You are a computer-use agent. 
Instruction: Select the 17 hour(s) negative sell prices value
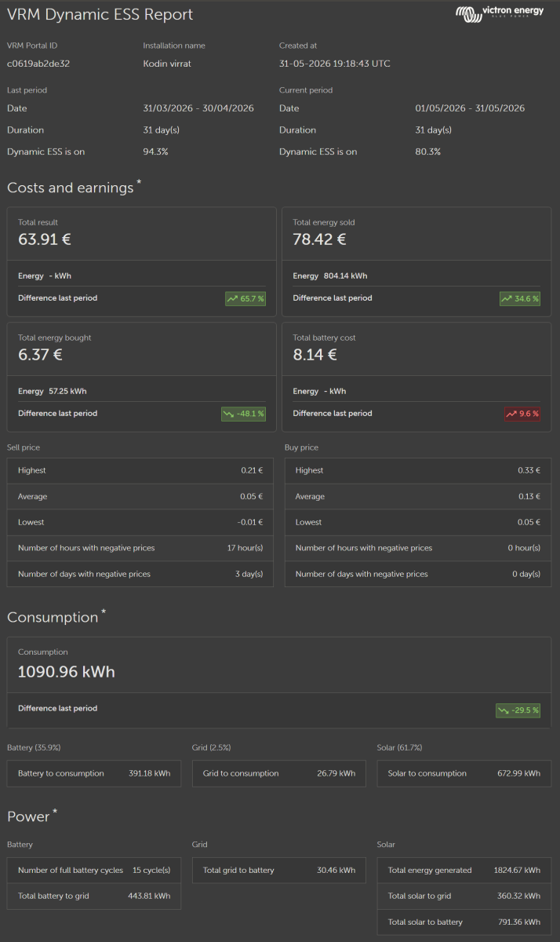(245, 548)
